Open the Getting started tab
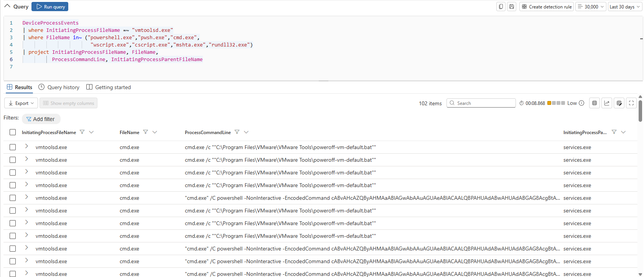Screen dimensions: 644x277 pyautogui.click(x=109, y=87)
